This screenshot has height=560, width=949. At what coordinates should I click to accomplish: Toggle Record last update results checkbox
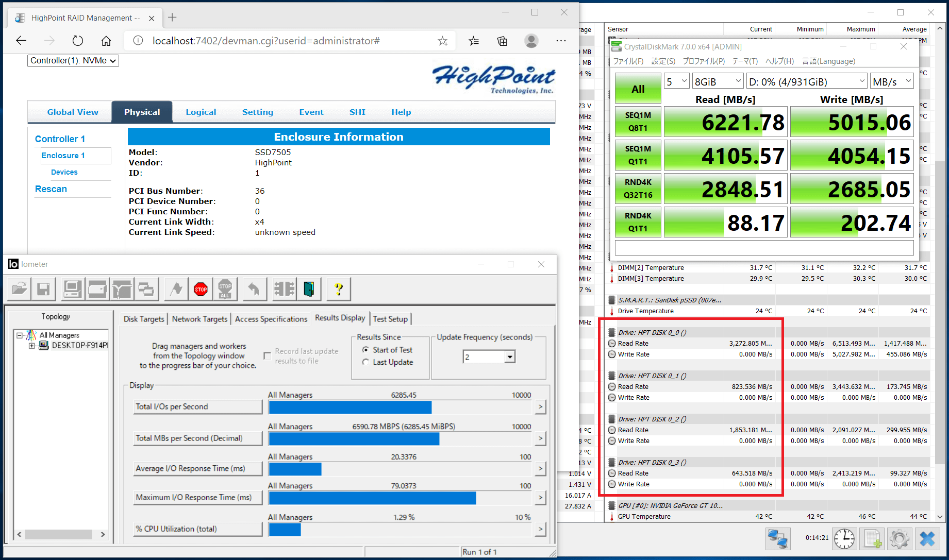(x=267, y=356)
